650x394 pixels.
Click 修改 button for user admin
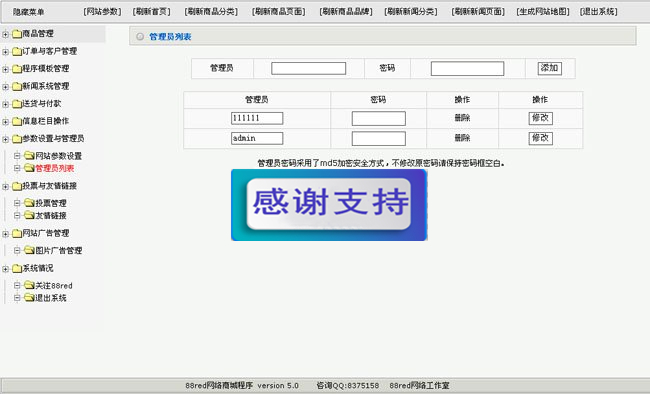pos(541,138)
